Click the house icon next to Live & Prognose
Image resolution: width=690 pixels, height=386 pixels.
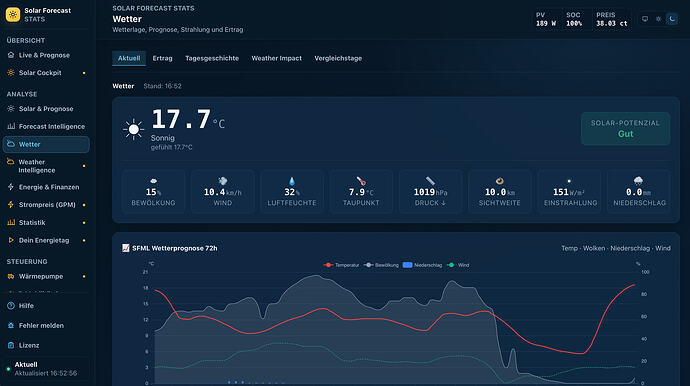tap(11, 55)
